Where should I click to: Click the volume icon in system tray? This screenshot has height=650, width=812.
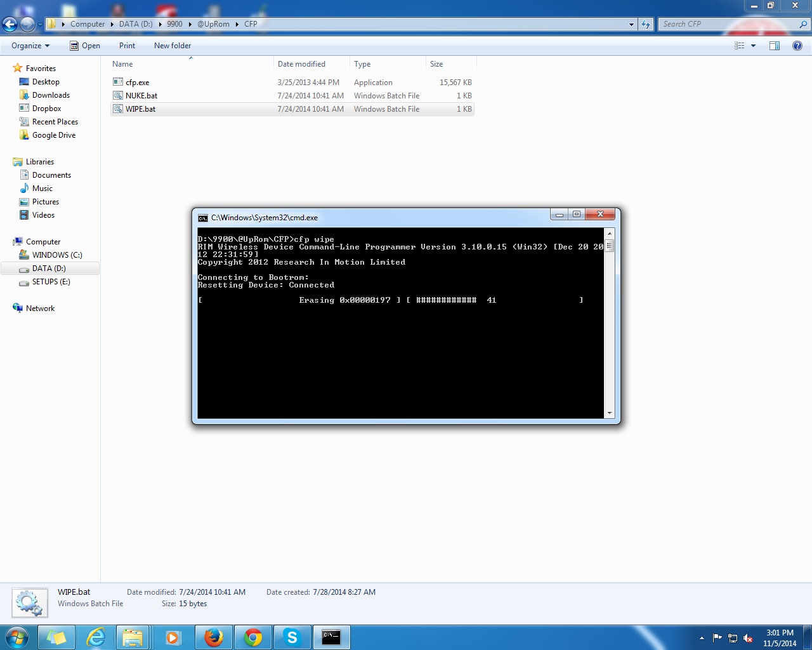click(x=749, y=638)
